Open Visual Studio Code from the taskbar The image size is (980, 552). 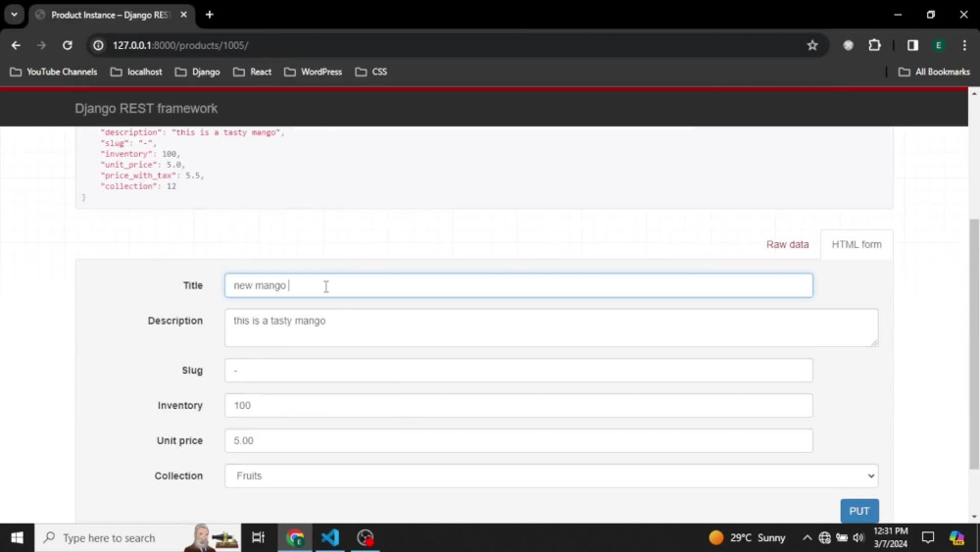point(330,537)
